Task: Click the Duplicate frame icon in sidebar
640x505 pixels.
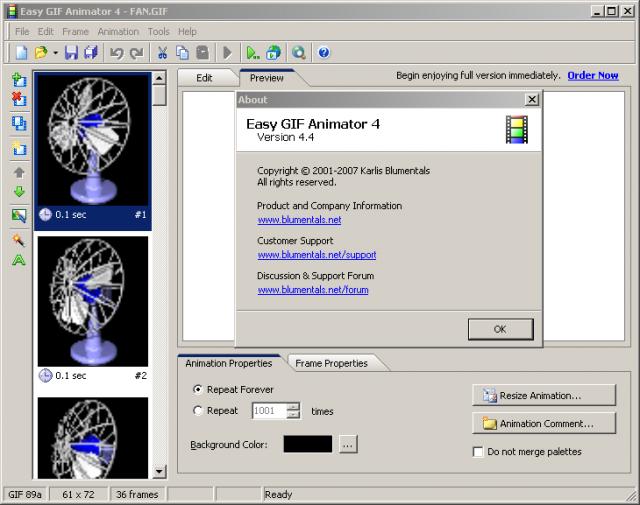Action: click(x=19, y=123)
